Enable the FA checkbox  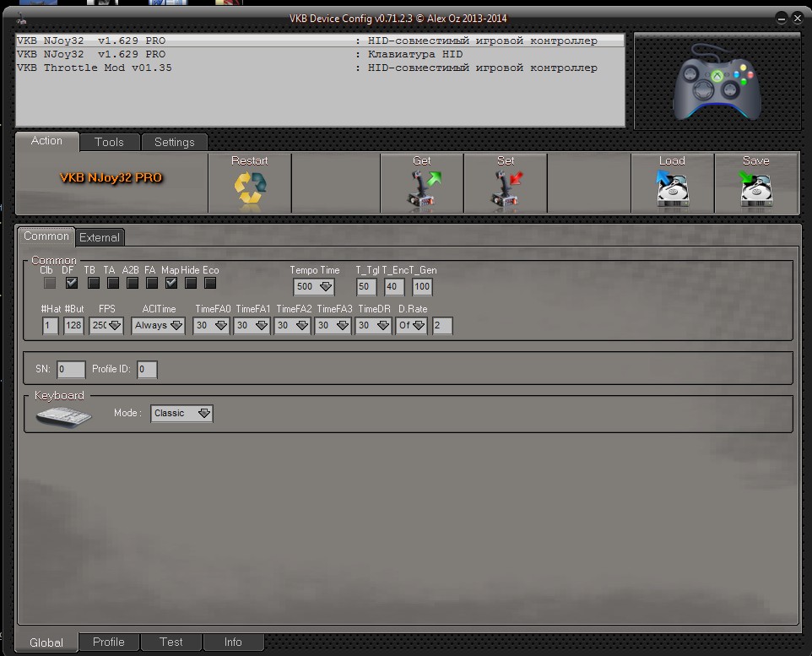[152, 283]
